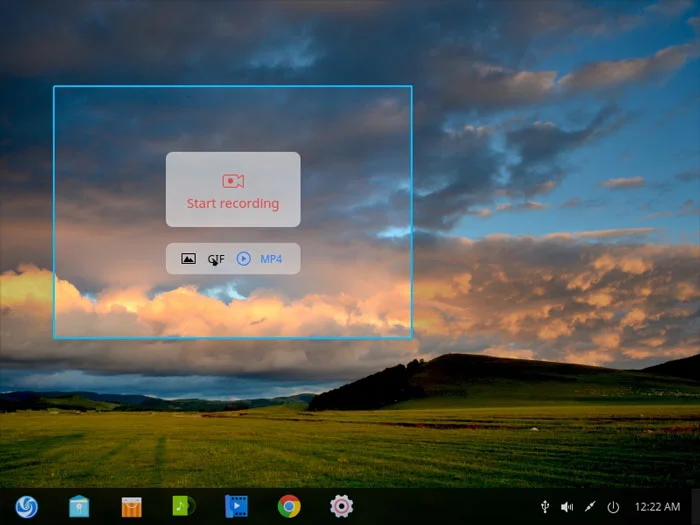Screen dimensions: 700x525
Task: Click the 12:22 AM clock
Action: 657,507
